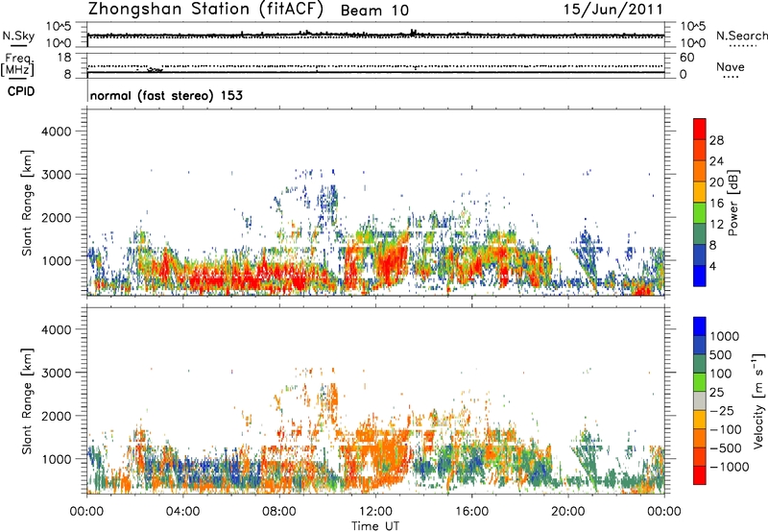Click the velocity colorbar value '1000'
The width and height of the screenshot is (768, 532).
[x=725, y=336]
